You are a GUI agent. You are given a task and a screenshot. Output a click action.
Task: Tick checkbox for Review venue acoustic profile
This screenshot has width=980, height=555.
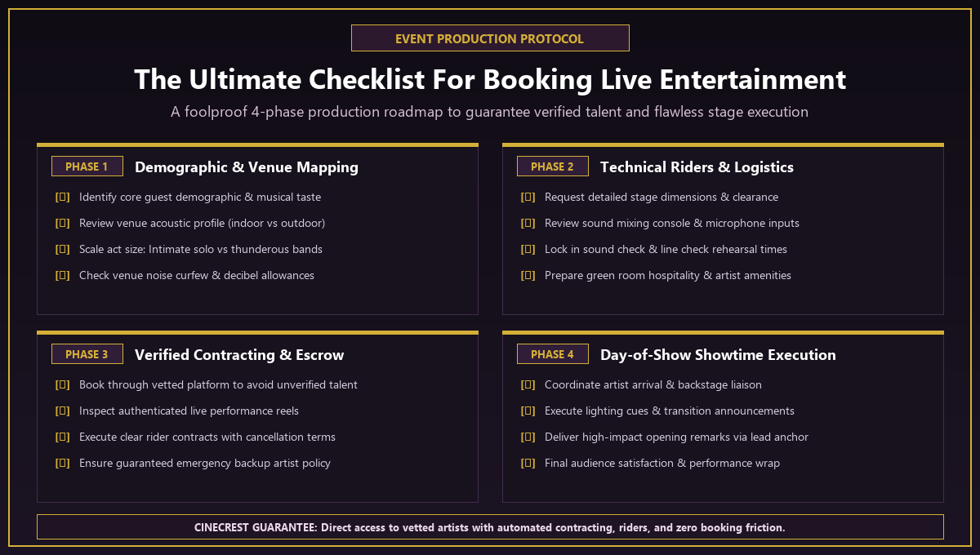tap(63, 224)
